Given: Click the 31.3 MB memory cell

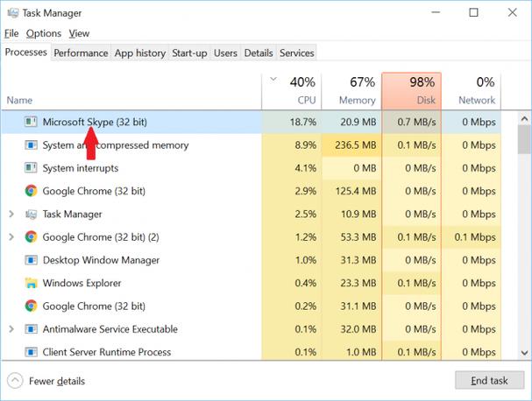Looking at the screenshot, I should click(351, 260).
